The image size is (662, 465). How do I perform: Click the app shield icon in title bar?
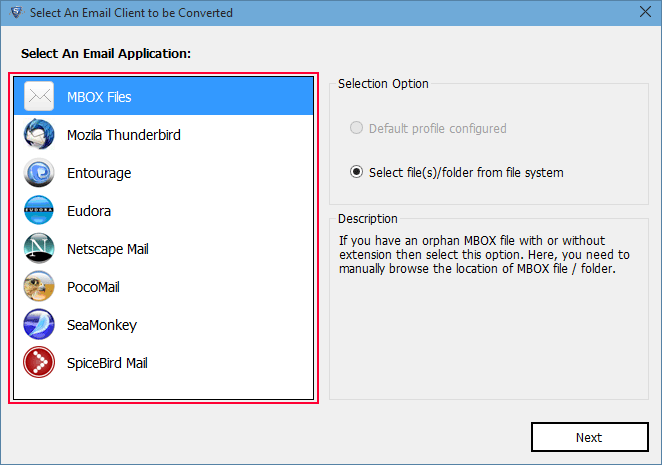click(16, 13)
